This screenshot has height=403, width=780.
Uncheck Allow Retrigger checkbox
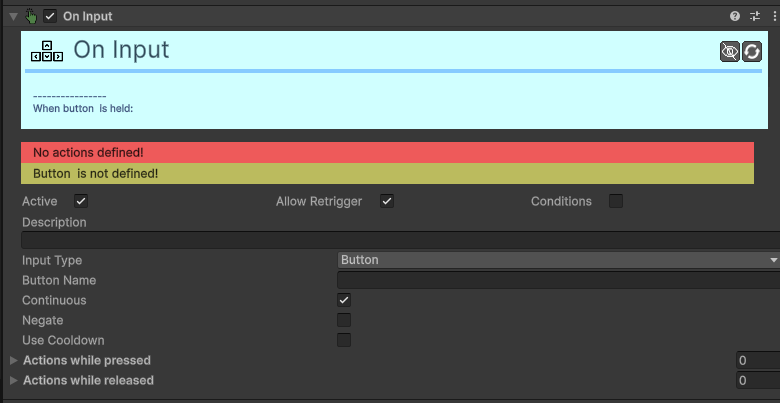[387, 202]
